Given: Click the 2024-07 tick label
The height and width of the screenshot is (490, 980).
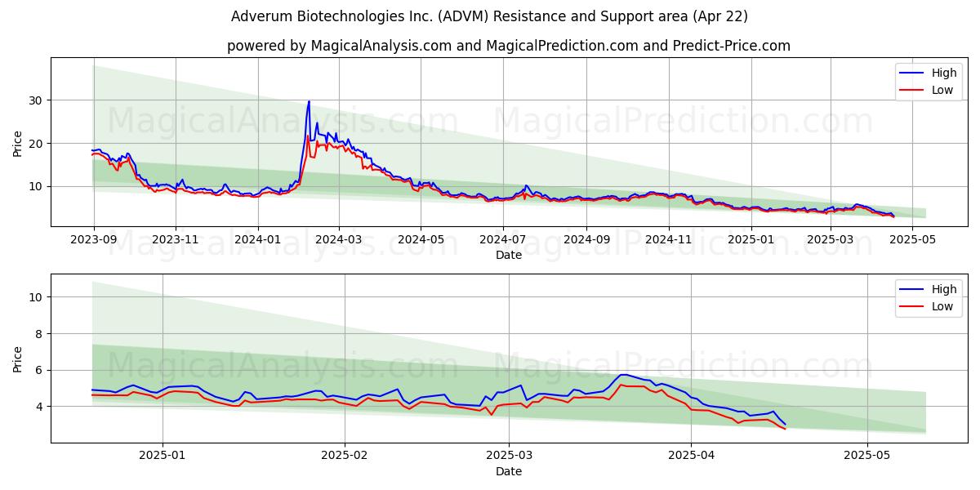Looking at the screenshot, I should coord(502,239).
